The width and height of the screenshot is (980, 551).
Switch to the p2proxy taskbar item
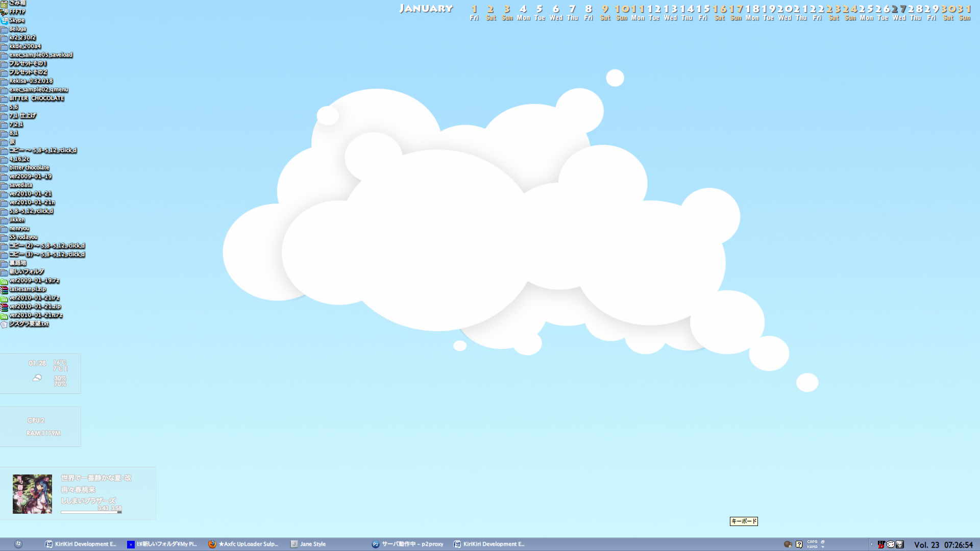pyautogui.click(x=408, y=544)
